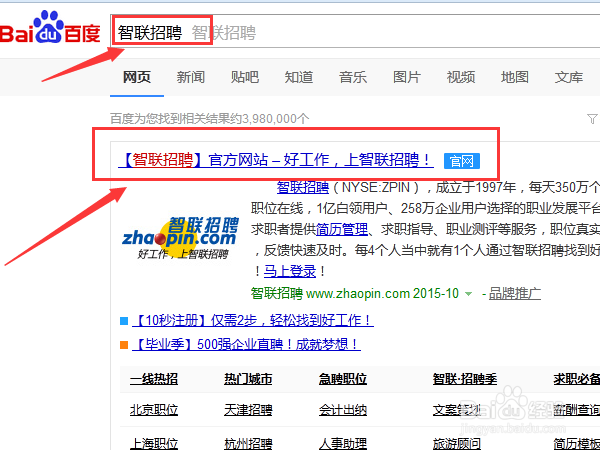Click the search filter funnel icon
The width and height of the screenshot is (600, 450).
pos(592,119)
